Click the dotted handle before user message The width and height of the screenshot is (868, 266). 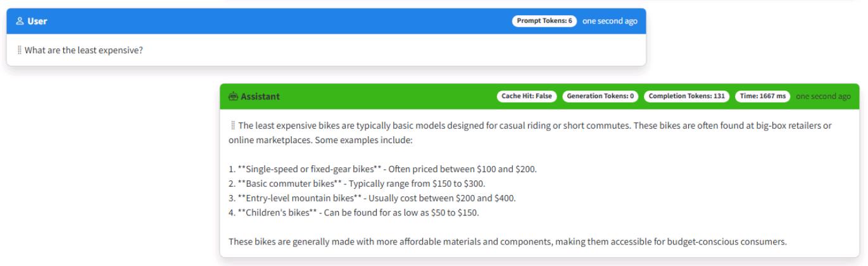pyautogui.click(x=19, y=51)
